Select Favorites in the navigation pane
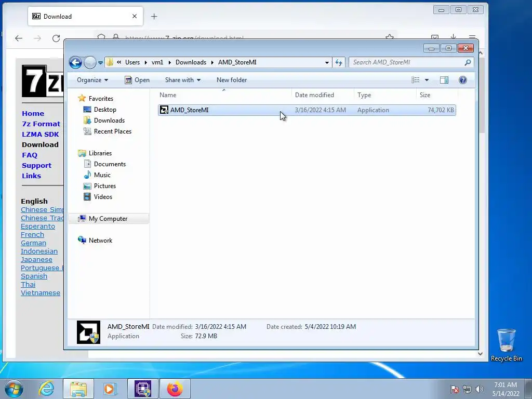532x399 pixels. point(101,98)
